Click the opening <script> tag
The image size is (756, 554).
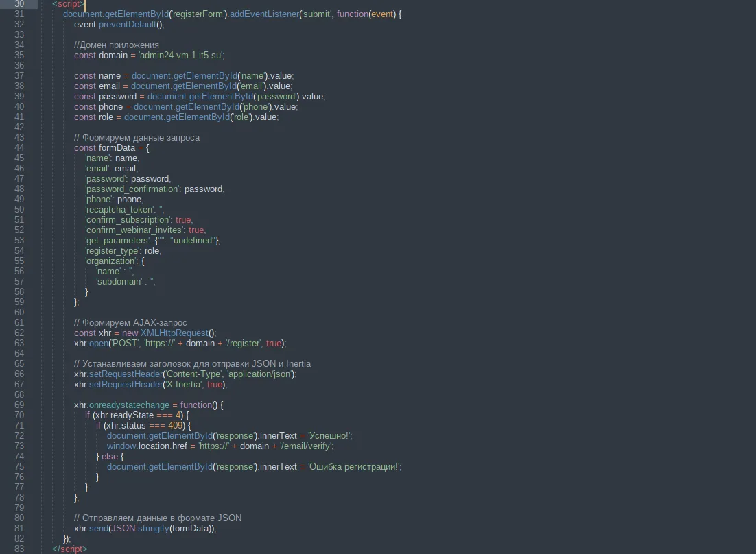[69, 4]
